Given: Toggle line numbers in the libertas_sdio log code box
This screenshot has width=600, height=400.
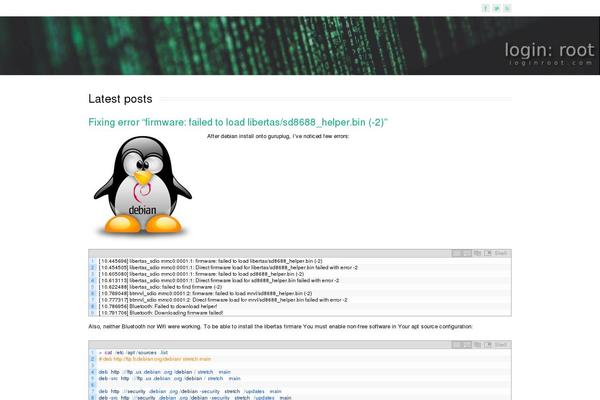Looking at the screenshot, I should tap(457, 253).
